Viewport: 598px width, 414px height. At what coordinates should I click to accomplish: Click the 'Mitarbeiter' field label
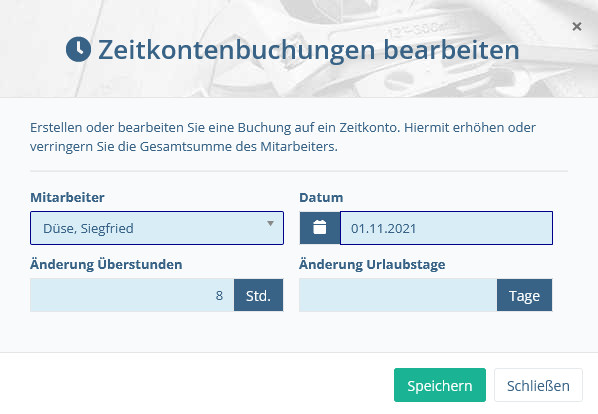67,197
